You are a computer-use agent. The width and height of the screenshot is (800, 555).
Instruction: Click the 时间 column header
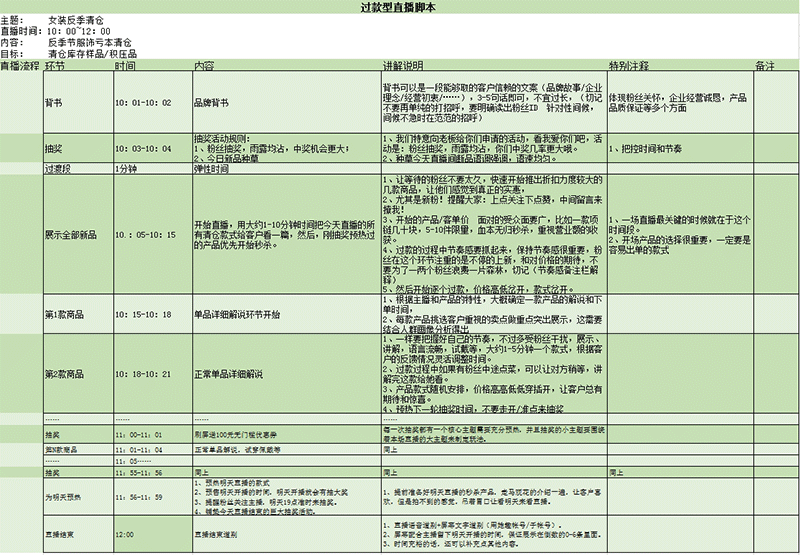click(x=125, y=65)
